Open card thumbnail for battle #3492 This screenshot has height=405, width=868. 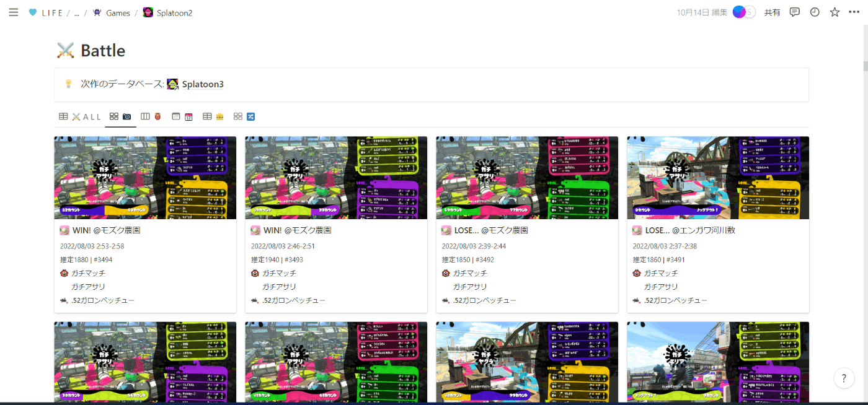pyautogui.click(x=527, y=178)
